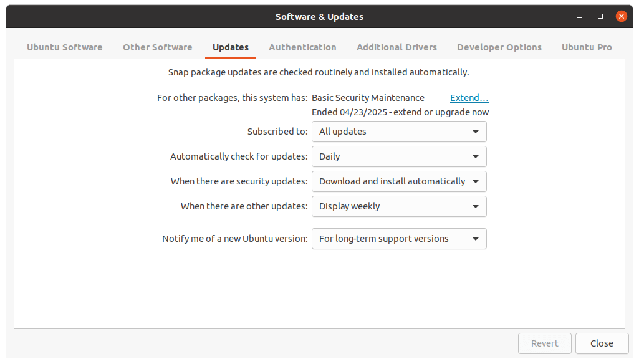Open the "Subscribed to" updates dropdown

(399, 132)
